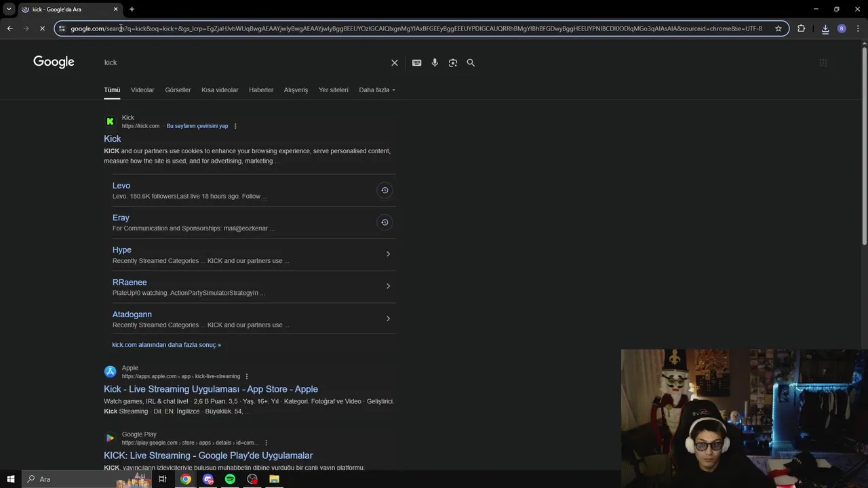Image resolution: width=868 pixels, height=488 pixels.
Task: Open more options for Kick result
Action: coord(235,126)
